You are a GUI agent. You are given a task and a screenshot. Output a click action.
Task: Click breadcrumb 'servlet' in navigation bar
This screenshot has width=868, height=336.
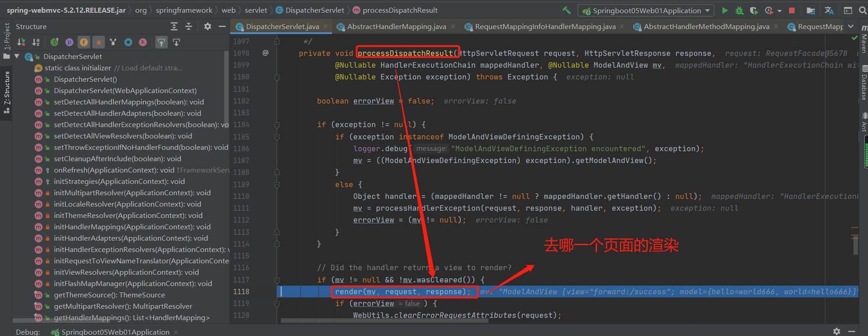256,10
